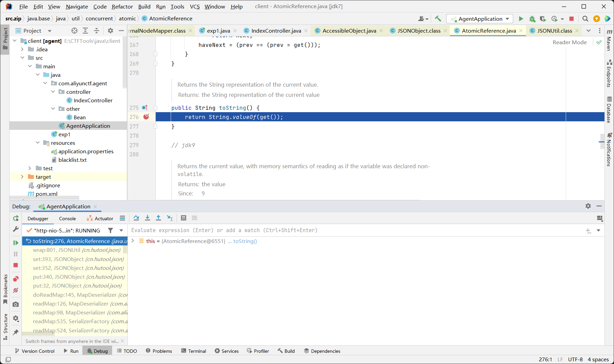Toggle the breakpoint on line 276
Image resolution: width=614 pixels, height=364 pixels.
coord(146,117)
